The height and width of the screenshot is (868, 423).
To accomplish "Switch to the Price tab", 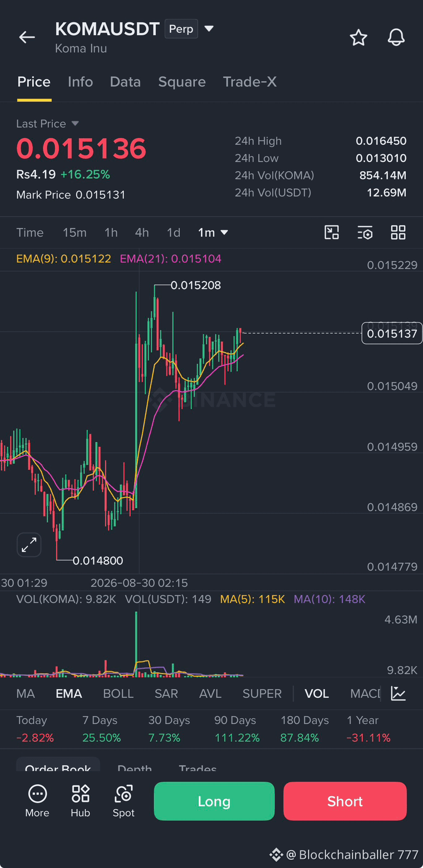I will (x=34, y=82).
